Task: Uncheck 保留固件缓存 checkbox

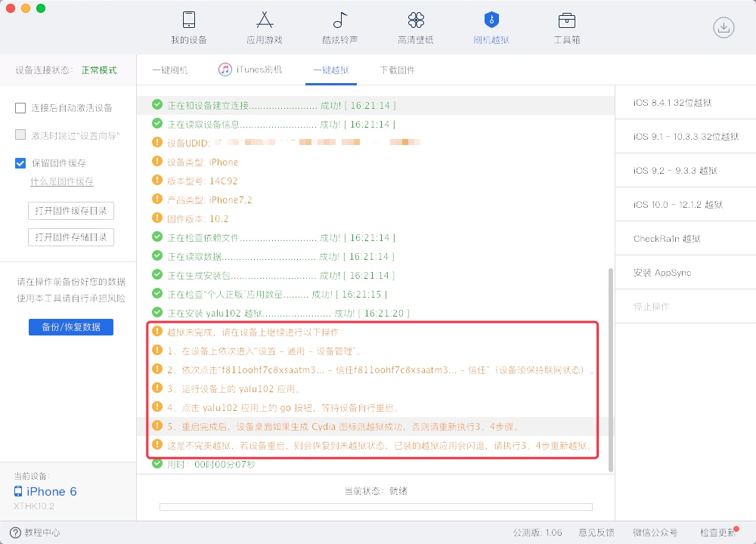Action: 20,163
